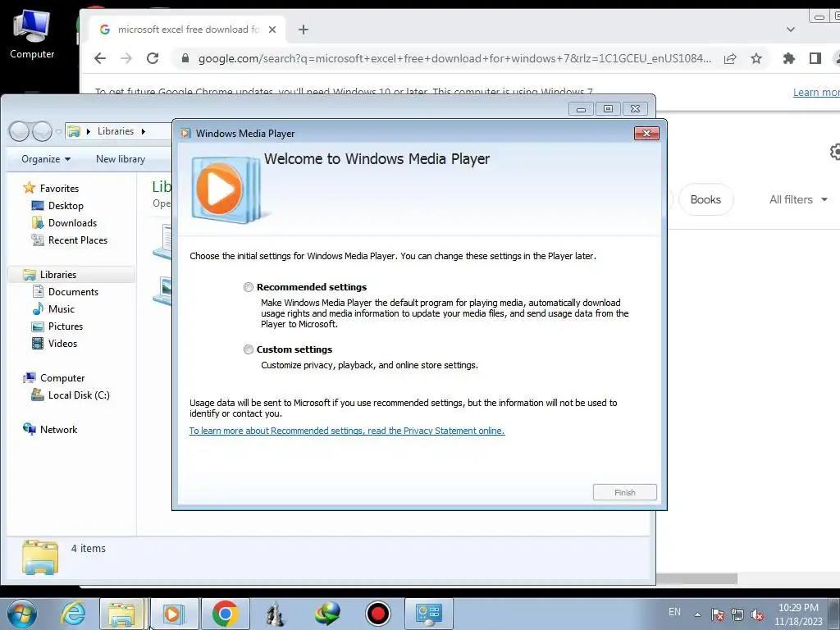Click the Chrome back arrow

pyautogui.click(x=100, y=58)
